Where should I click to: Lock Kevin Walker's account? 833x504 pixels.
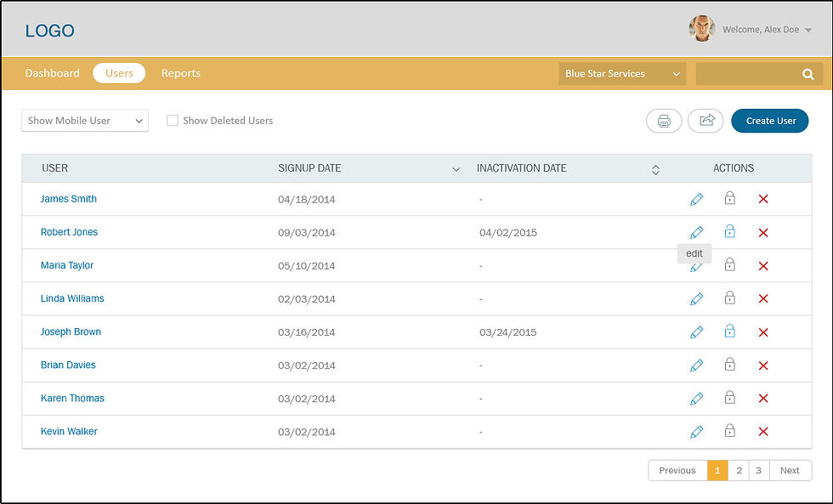pyautogui.click(x=730, y=430)
